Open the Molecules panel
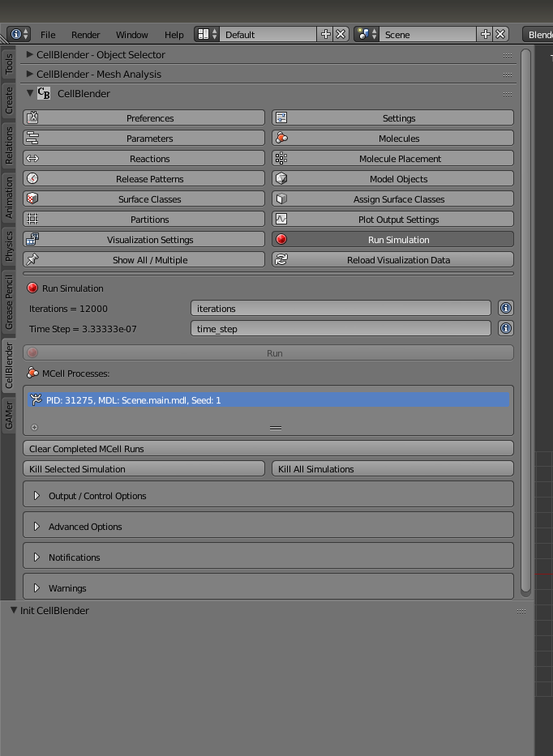 pyautogui.click(x=392, y=138)
